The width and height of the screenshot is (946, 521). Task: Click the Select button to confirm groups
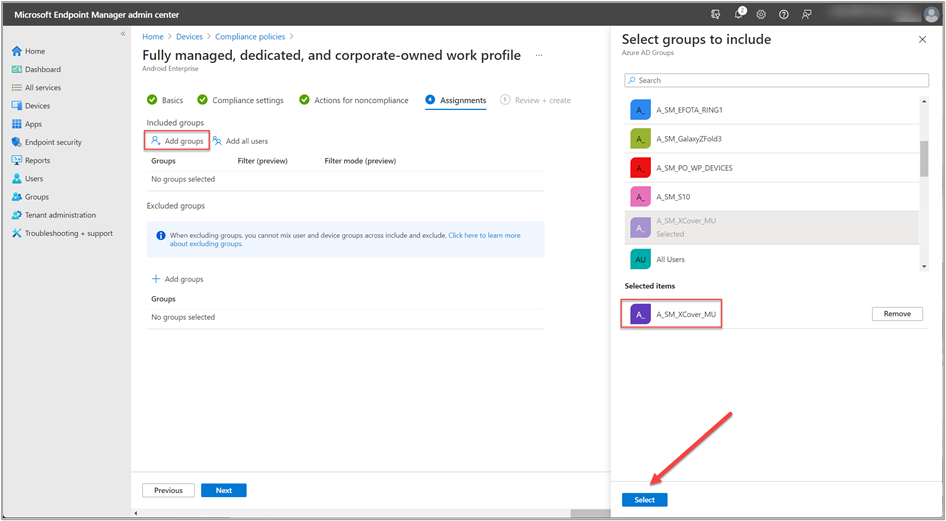[x=644, y=500]
